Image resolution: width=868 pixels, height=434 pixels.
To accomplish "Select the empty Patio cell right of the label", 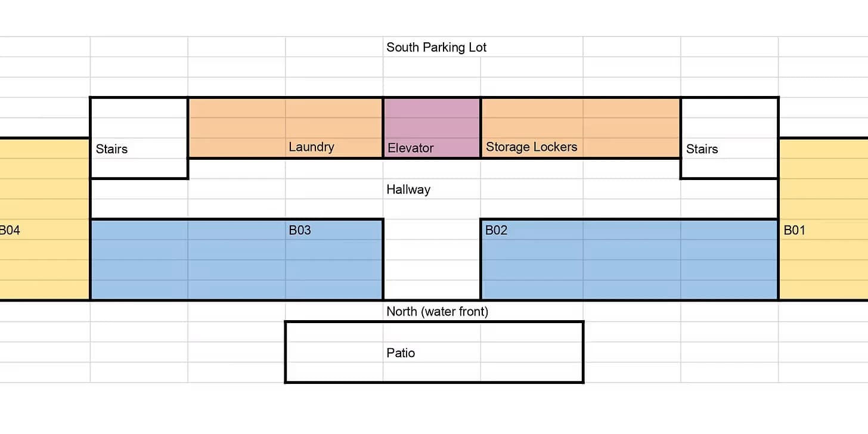I will [531, 352].
